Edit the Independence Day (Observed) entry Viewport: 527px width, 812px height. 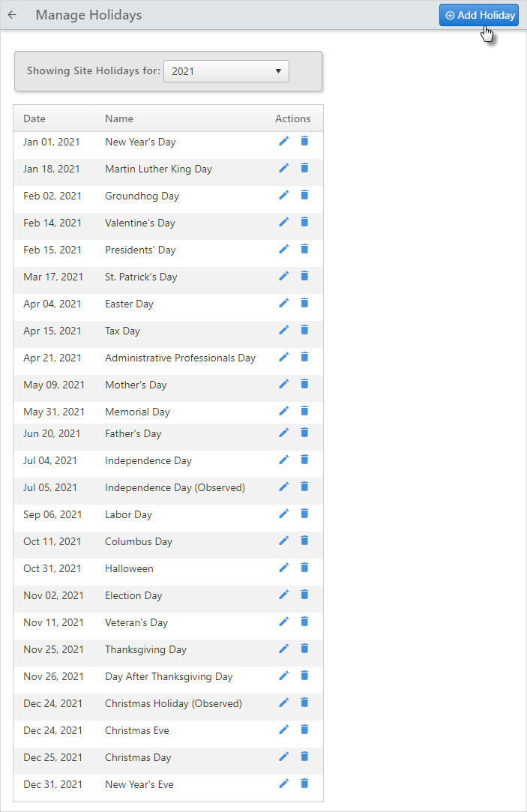pyautogui.click(x=283, y=487)
